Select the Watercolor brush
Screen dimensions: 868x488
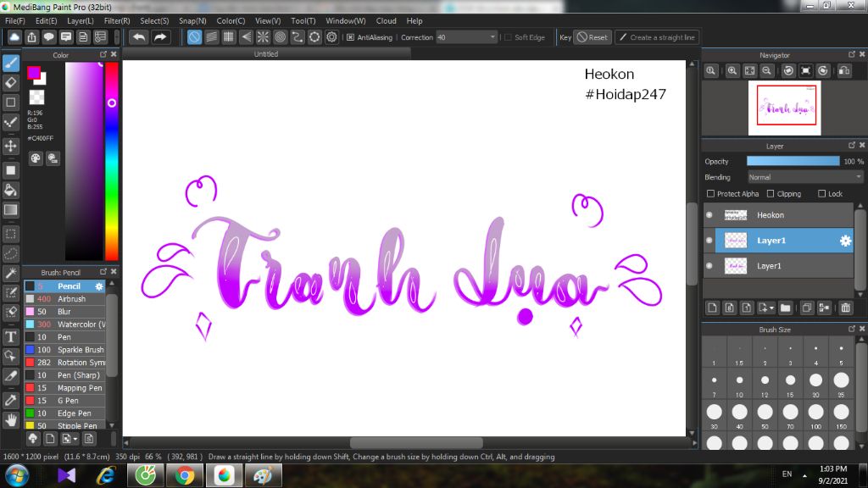click(x=64, y=324)
